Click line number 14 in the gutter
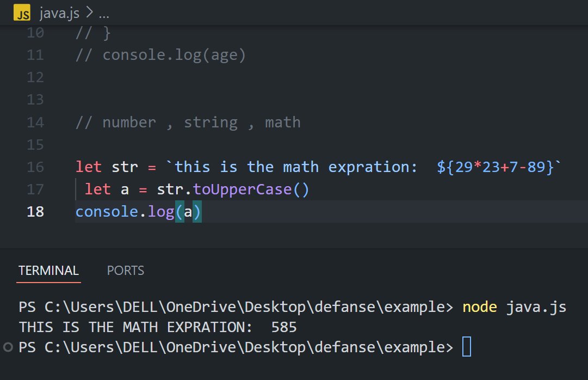Viewport: 588px width, 380px height. coord(35,122)
